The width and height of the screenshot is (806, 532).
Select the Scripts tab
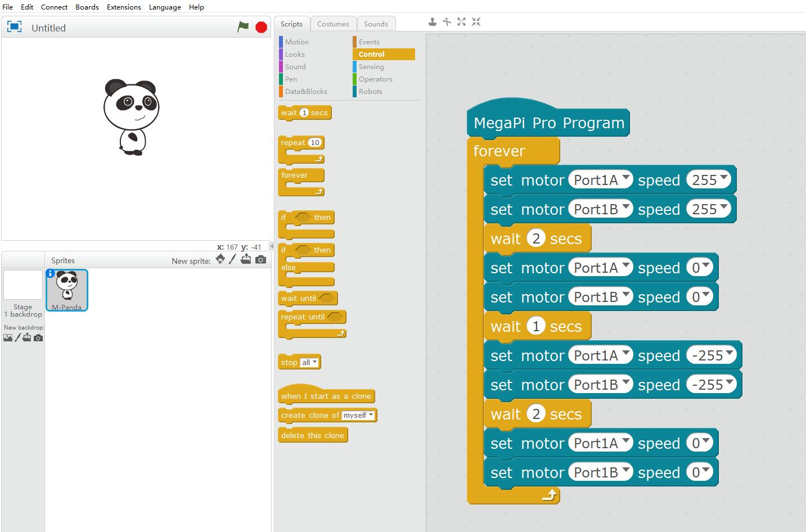[291, 24]
